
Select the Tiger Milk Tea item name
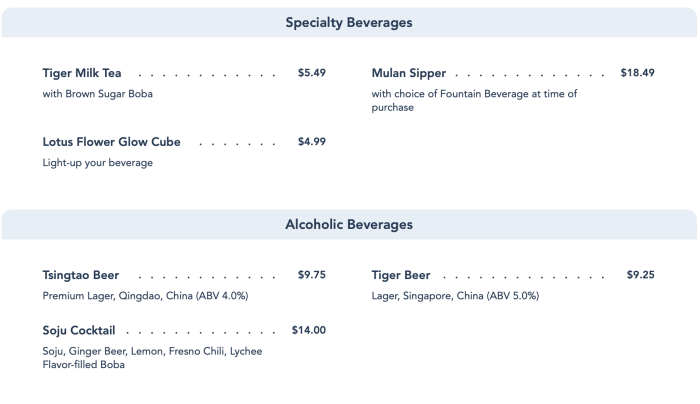tap(84, 74)
